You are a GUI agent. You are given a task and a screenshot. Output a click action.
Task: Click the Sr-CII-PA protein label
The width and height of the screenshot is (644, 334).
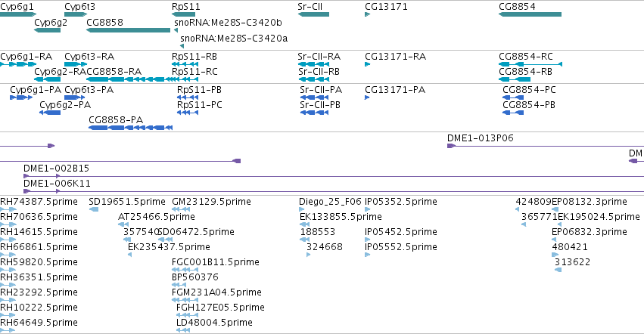pos(321,89)
